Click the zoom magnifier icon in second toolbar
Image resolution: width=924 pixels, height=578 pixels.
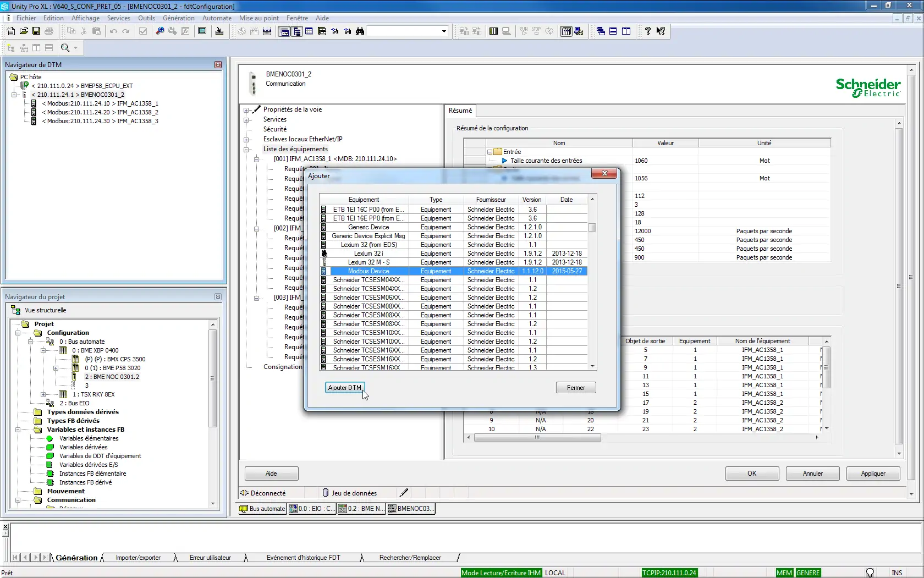[65, 48]
